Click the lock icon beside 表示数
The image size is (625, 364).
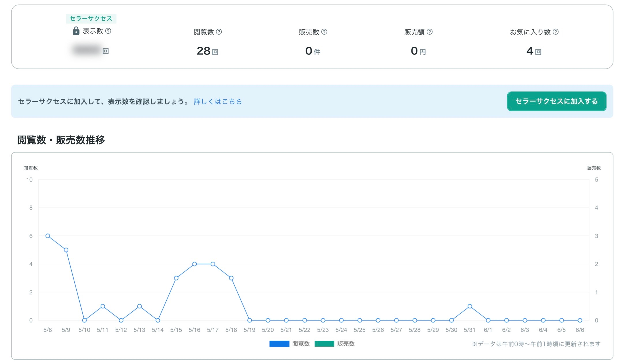pos(76,31)
